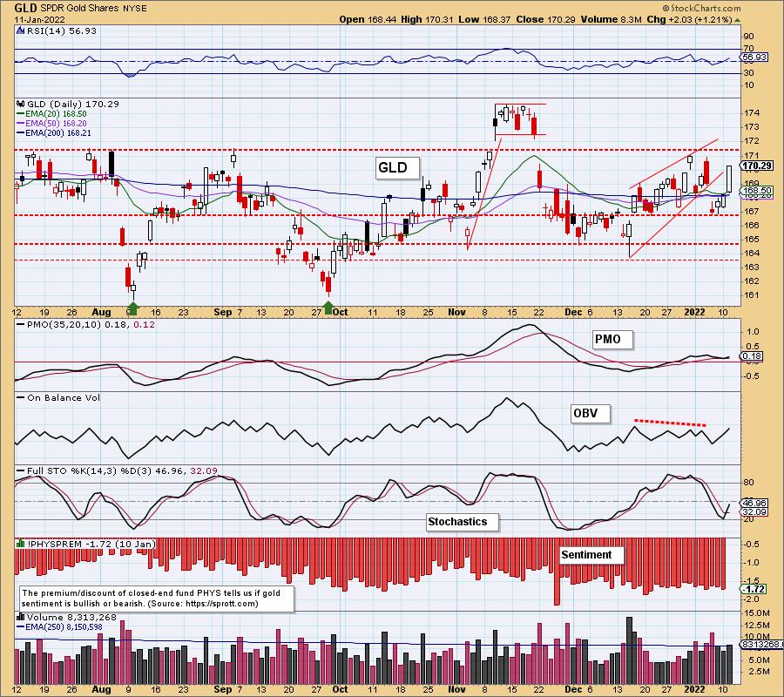Image resolution: width=784 pixels, height=697 pixels.
Task: Click the StockCharts.com copyright link
Action: pyautogui.click(x=701, y=8)
